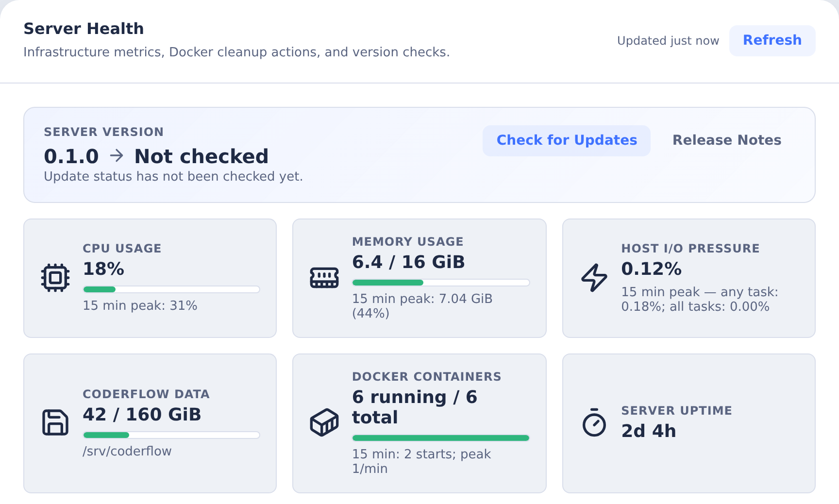Viewport: 839px width, 504px height.
Task: Click the '/srv/coderflow' path text
Action: click(x=127, y=451)
